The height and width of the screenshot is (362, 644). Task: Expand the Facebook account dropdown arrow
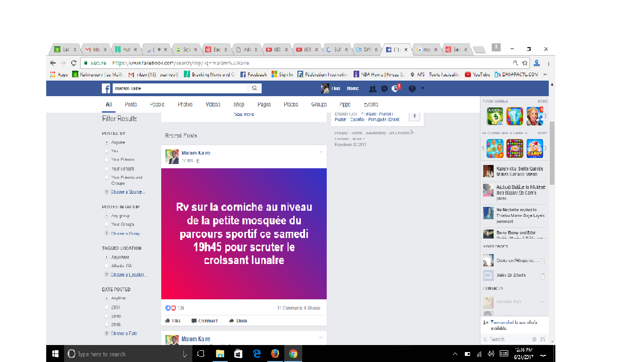click(422, 89)
